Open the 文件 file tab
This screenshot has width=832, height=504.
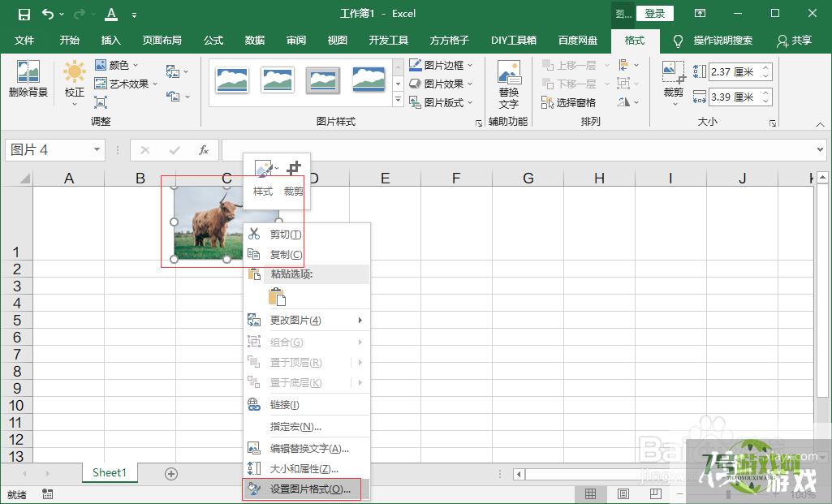(24, 41)
